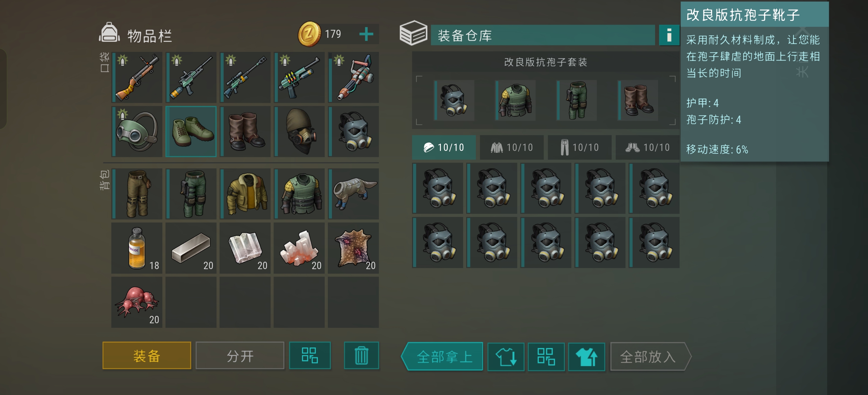868x395 pixels.
Task: Select the brown boots in set preview
Action: [x=638, y=100]
